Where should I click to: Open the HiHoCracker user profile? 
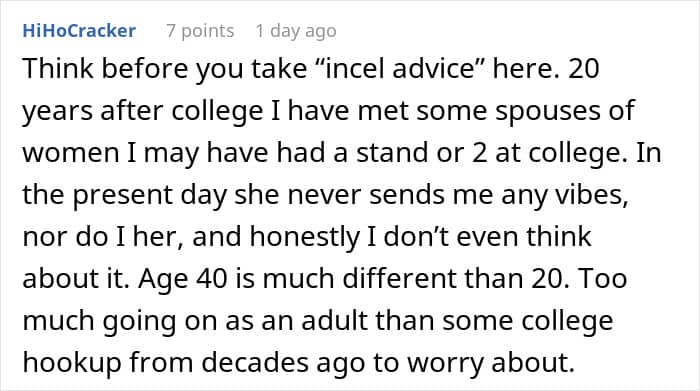click(79, 31)
